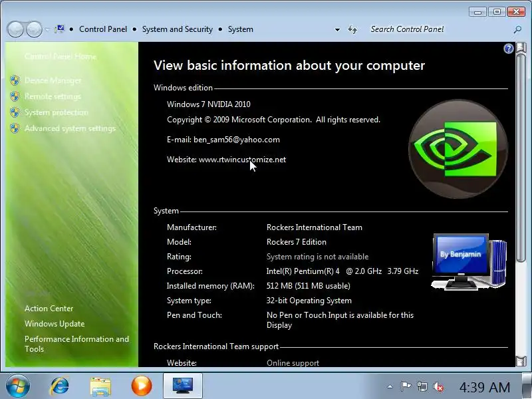This screenshot has width=532, height=399.
Task: Click the shield icon beside Device Manager
Action: point(15,80)
